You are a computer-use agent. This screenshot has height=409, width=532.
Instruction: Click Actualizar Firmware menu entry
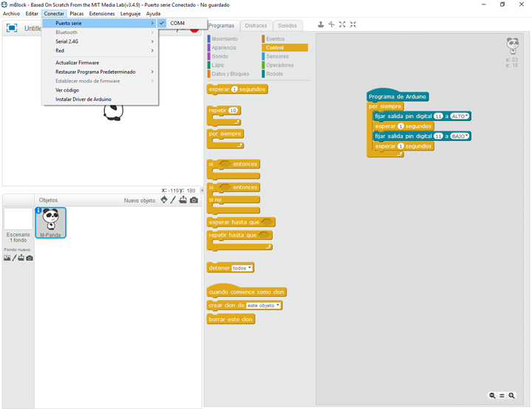[78, 63]
